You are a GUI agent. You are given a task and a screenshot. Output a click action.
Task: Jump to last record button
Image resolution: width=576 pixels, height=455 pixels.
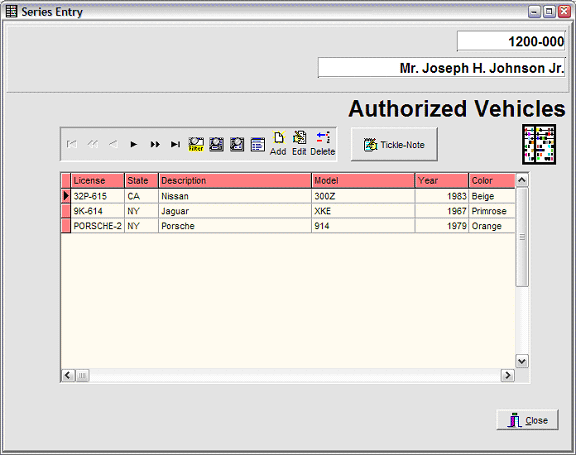(175, 144)
